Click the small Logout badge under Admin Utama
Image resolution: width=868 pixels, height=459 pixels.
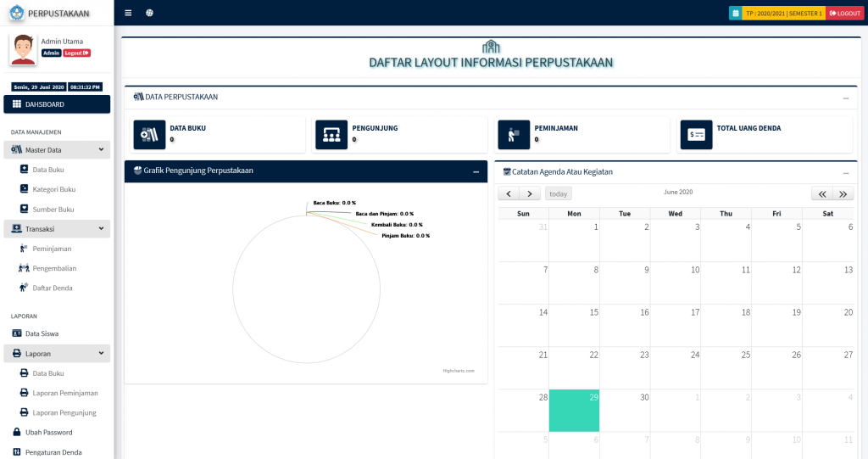click(x=76, y=53)
